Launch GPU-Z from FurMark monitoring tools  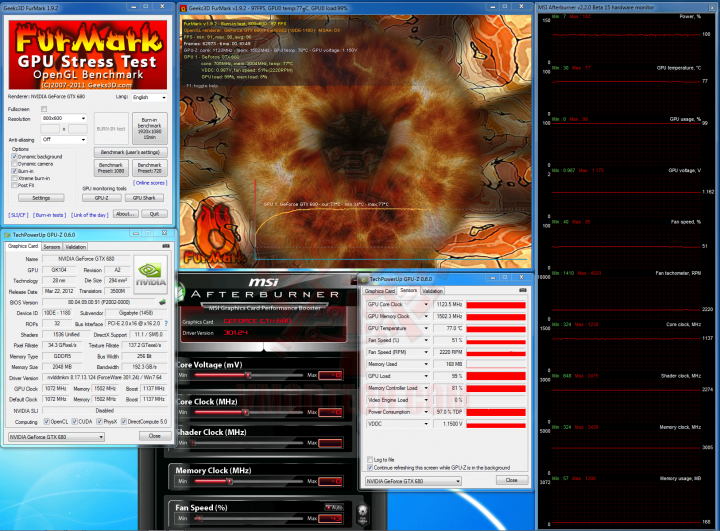[x=101, y=198]
